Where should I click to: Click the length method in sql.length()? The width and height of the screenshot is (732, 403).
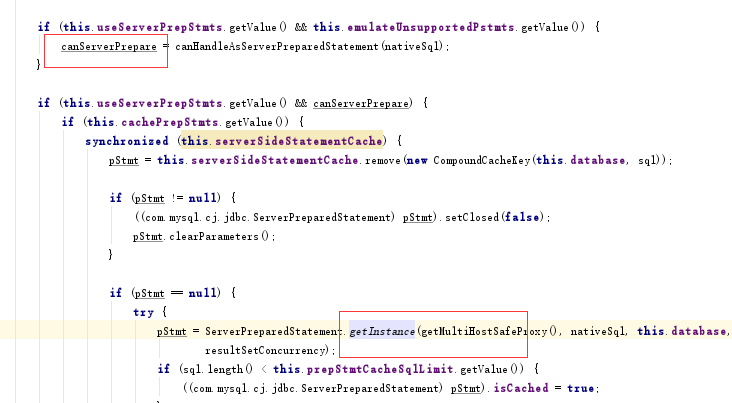(x=225, y=369)
